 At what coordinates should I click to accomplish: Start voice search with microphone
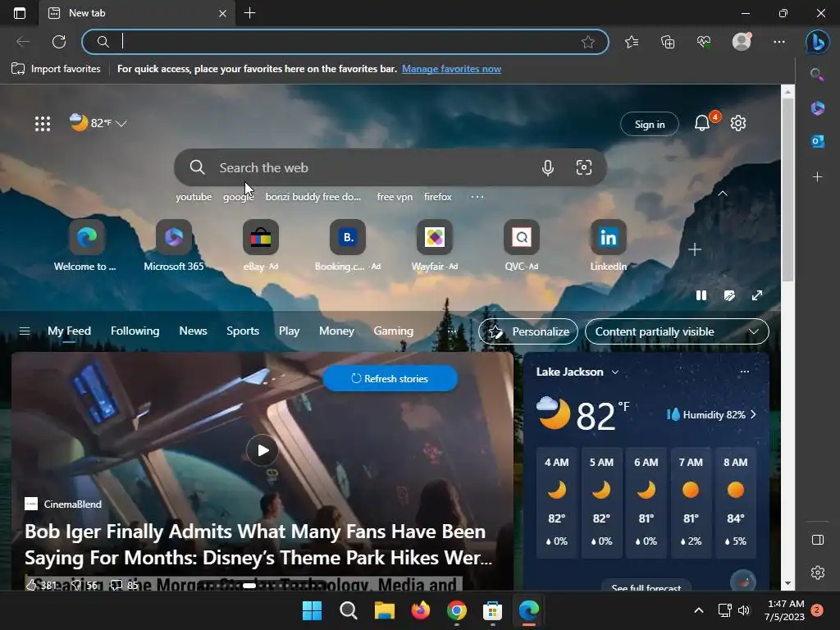click(547, 167)
